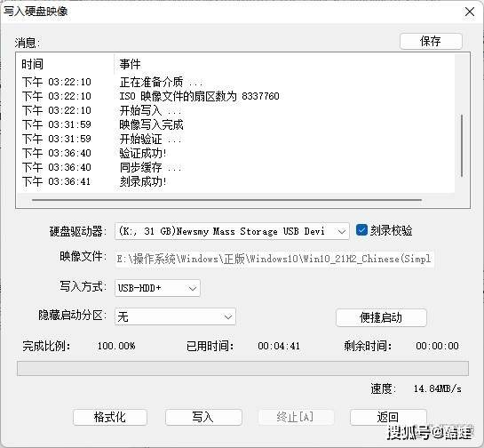Screen dimensions: 484x448
Task: Click the 事件 column header
Action: point(130,64)
